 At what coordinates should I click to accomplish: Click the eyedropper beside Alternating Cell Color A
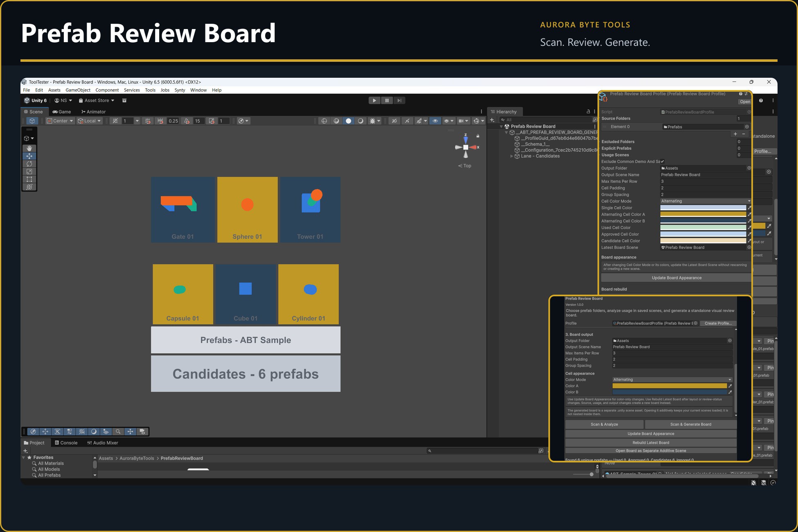(750, 214)
